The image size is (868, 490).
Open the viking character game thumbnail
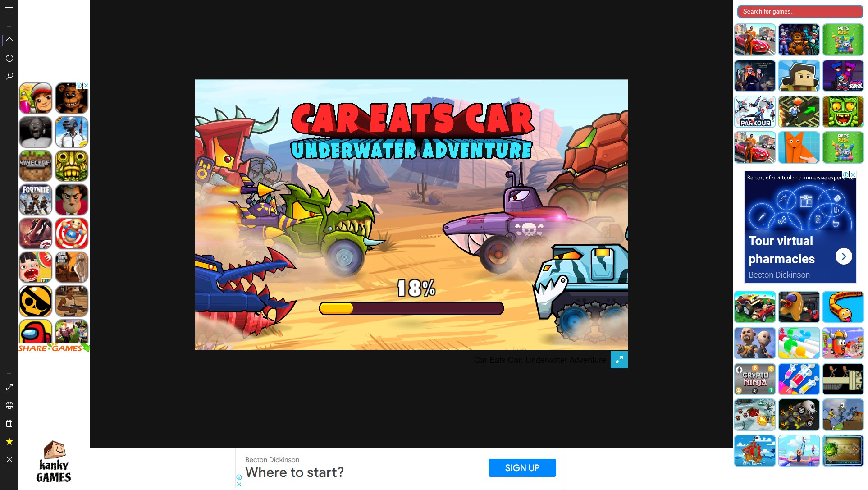[x=843, y=343]
